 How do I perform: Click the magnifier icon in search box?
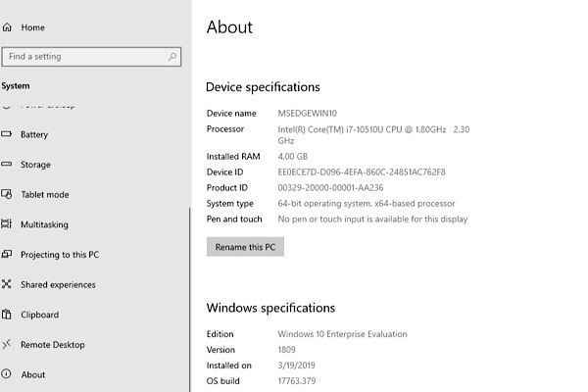(x=173, y=57)
